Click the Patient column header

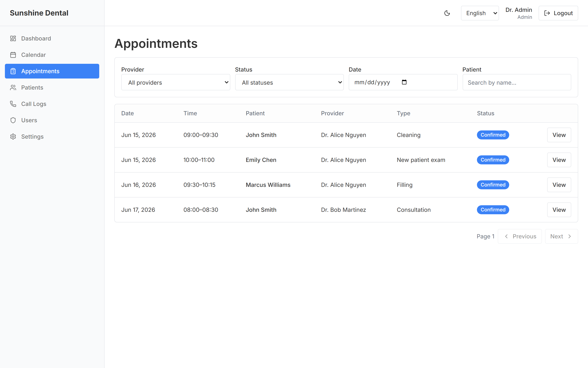[x=255, y=113]
